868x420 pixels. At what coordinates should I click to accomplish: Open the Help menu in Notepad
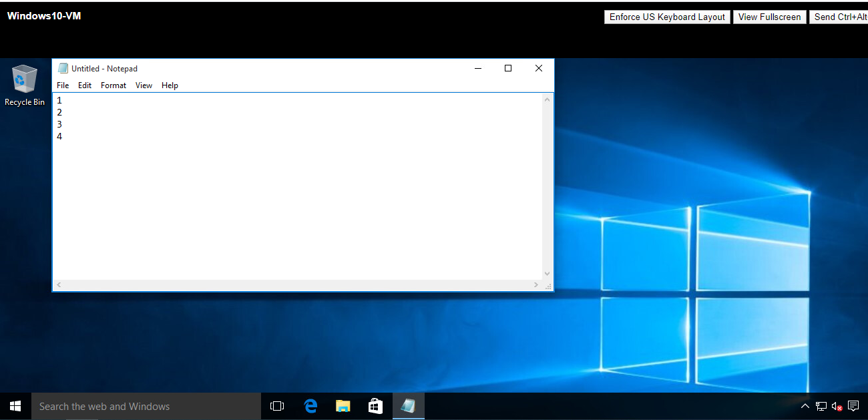click(x=170, y=85)
